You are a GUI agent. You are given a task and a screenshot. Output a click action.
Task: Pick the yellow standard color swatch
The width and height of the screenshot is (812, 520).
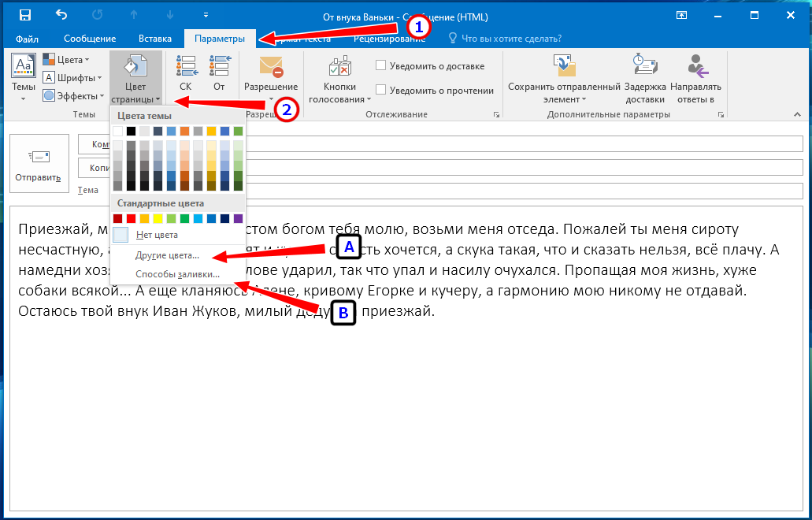pos(158,219)
